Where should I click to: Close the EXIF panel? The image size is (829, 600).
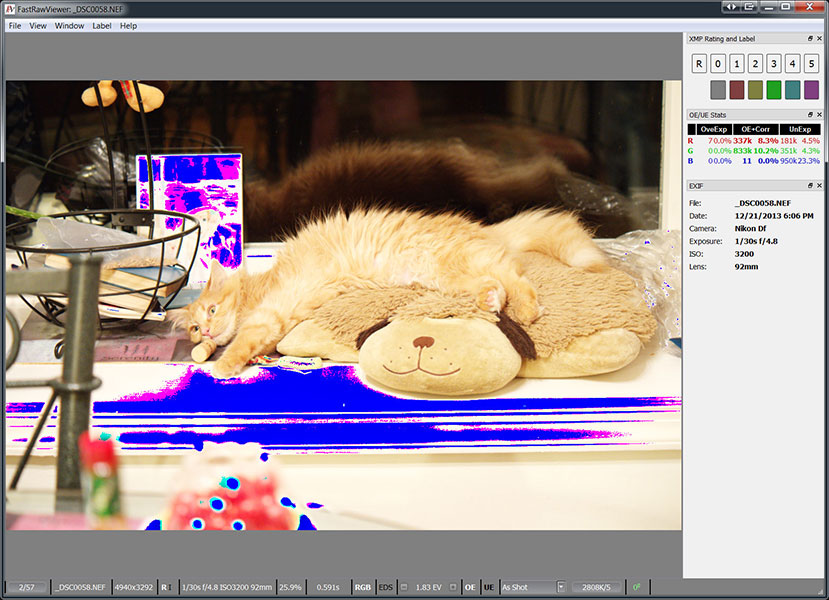pos(820,186)
